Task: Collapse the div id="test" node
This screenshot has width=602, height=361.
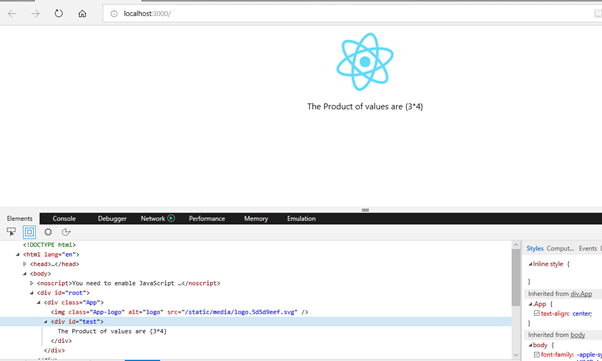Action: 45,321
